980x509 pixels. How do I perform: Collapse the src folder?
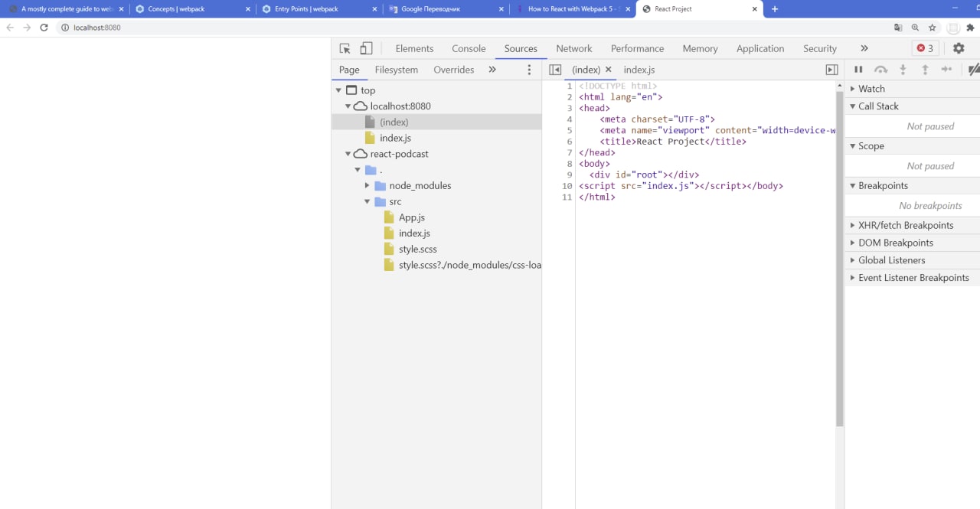(367, 202)
